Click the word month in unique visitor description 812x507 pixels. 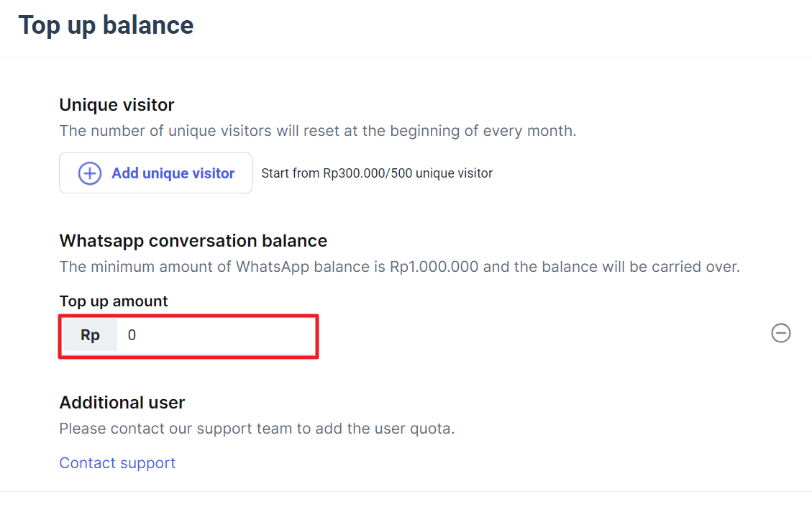pyautogui.click(x=551, y=131)
